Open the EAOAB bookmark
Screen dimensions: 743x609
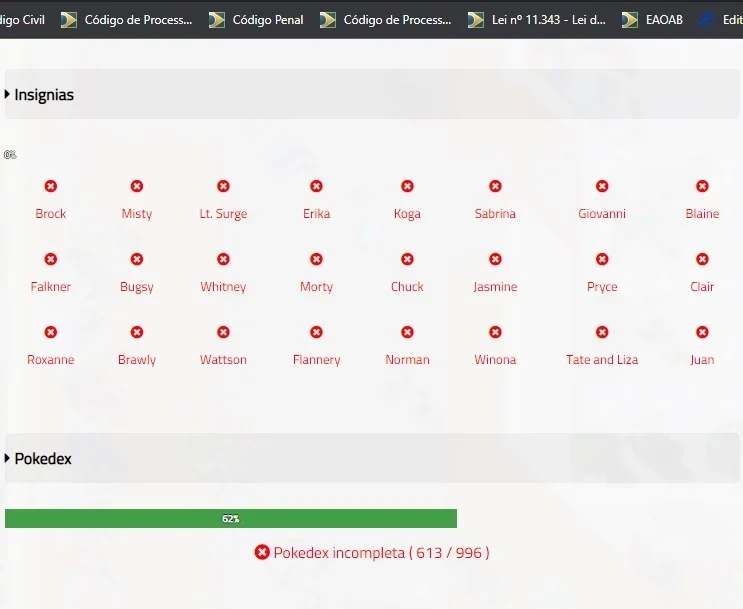tap(652, 19)
